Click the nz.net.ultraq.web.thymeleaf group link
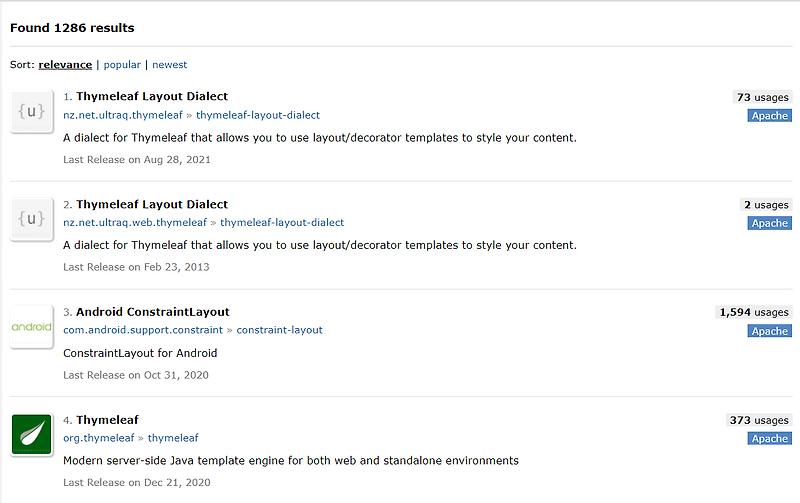The image size is (800, 503). pos(135,223)
